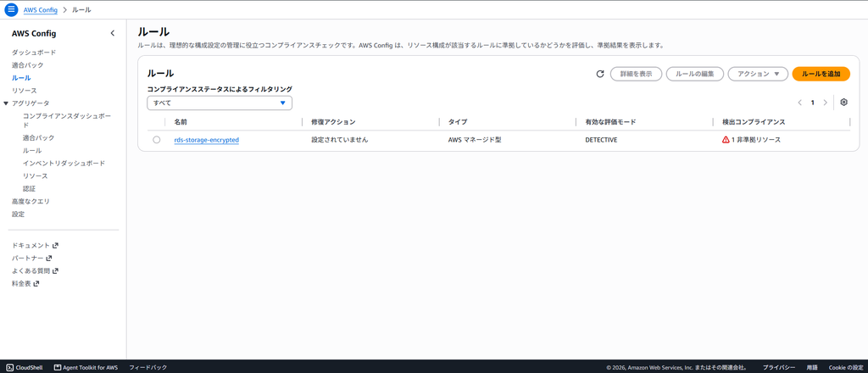Open aggregator 適合パック item
This screenshot has width=868, height=373.
39,138
